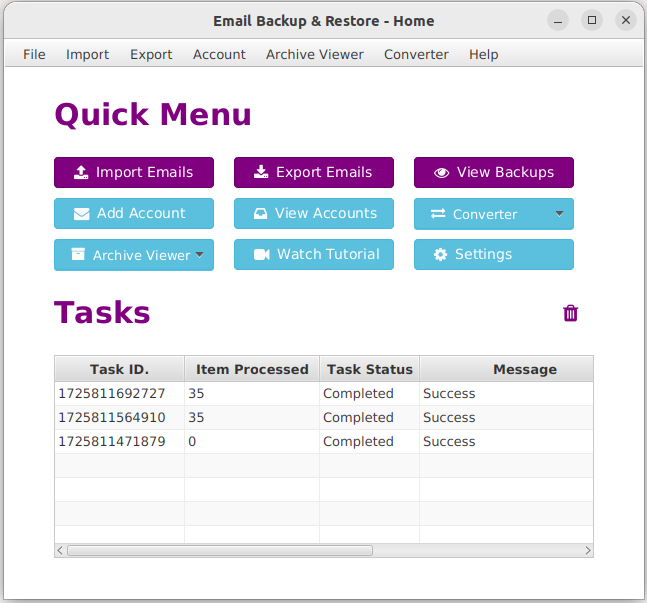Click the swap arrows icon on Converter

(x=438, y=214)
